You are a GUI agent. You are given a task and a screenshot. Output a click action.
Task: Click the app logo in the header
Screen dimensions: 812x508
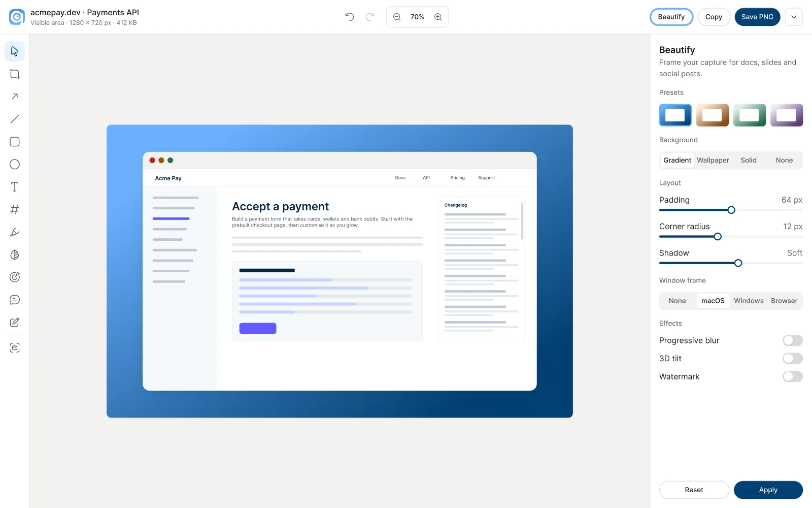(17, 17)
